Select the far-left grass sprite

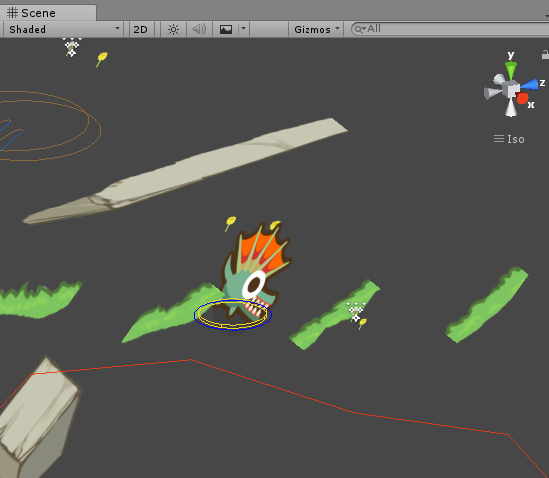coord(39,300)
